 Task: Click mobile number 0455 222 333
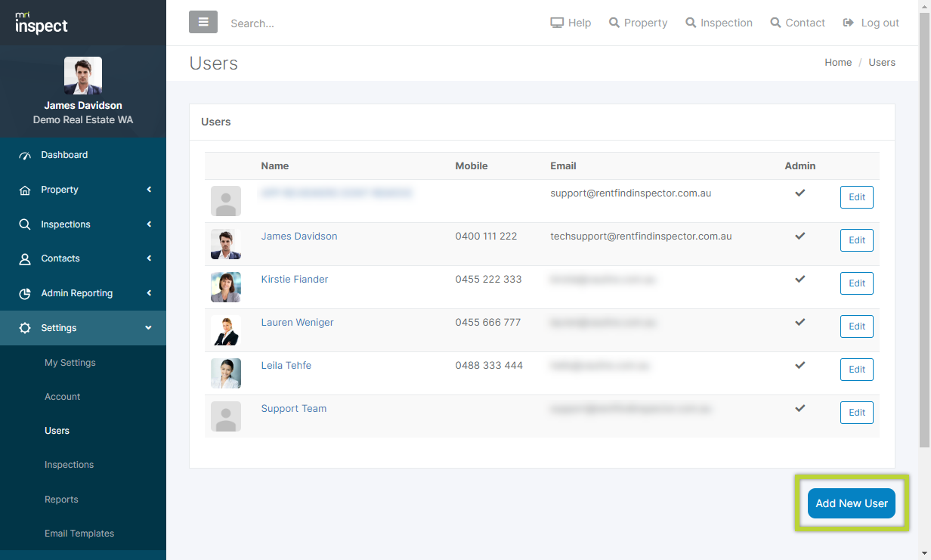click(488, 280)
